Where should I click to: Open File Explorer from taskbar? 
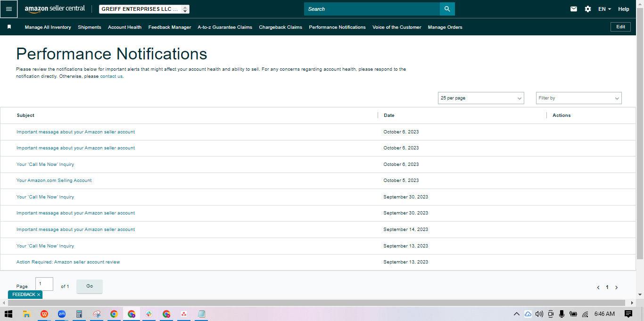click(x=27, y=314)
